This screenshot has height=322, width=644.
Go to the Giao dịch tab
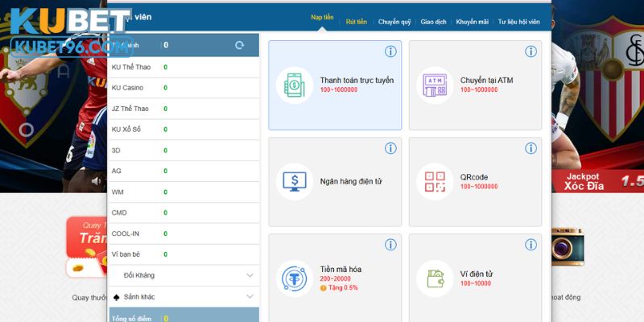433,23
